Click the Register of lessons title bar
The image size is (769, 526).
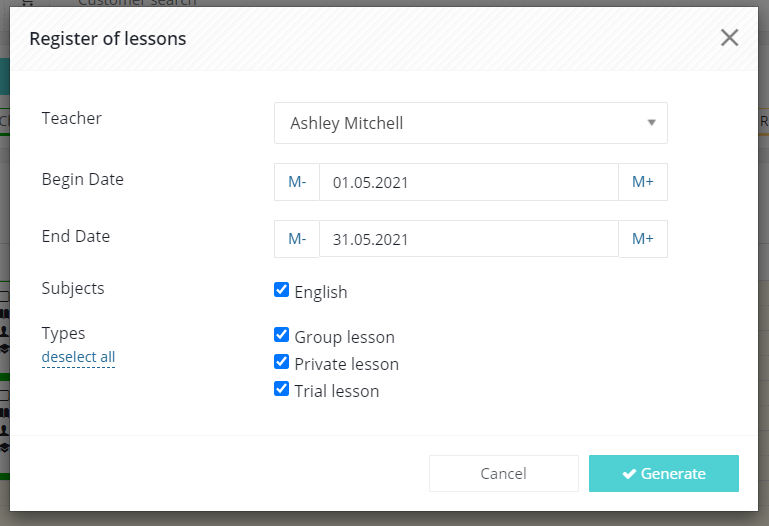(x=384, y=39)
